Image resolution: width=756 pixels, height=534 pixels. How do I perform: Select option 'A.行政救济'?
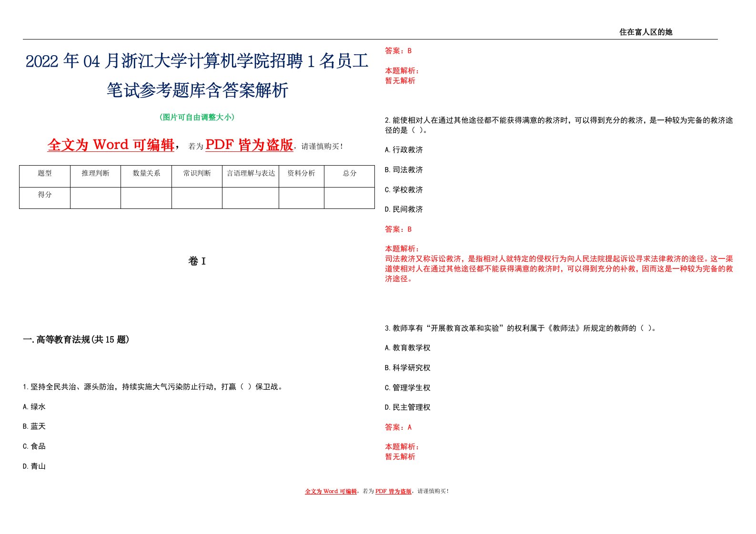404,150
